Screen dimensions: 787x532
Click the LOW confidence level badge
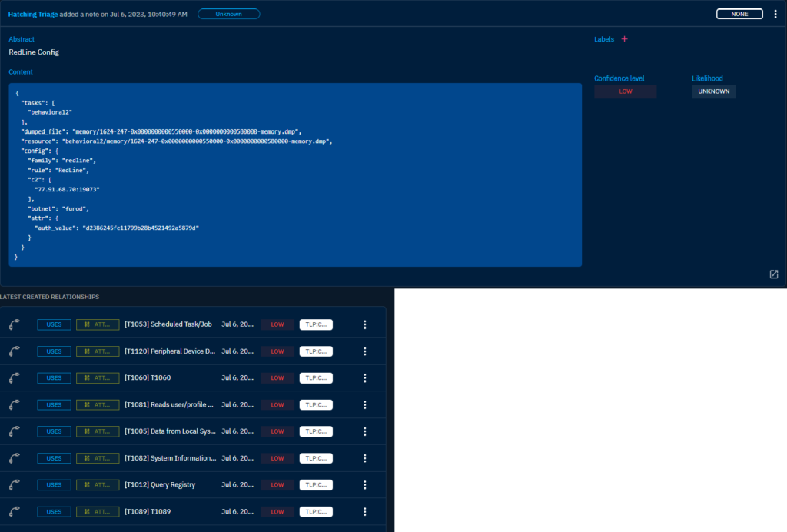[625, 91]
